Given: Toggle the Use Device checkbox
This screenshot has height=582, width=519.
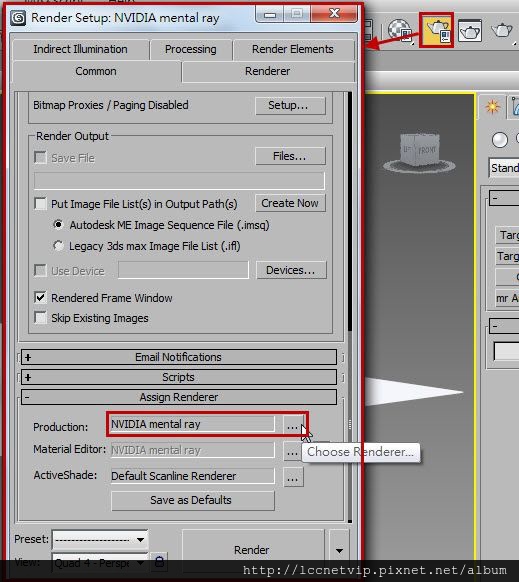Looking at the screenshot, I should click(40, 270).
